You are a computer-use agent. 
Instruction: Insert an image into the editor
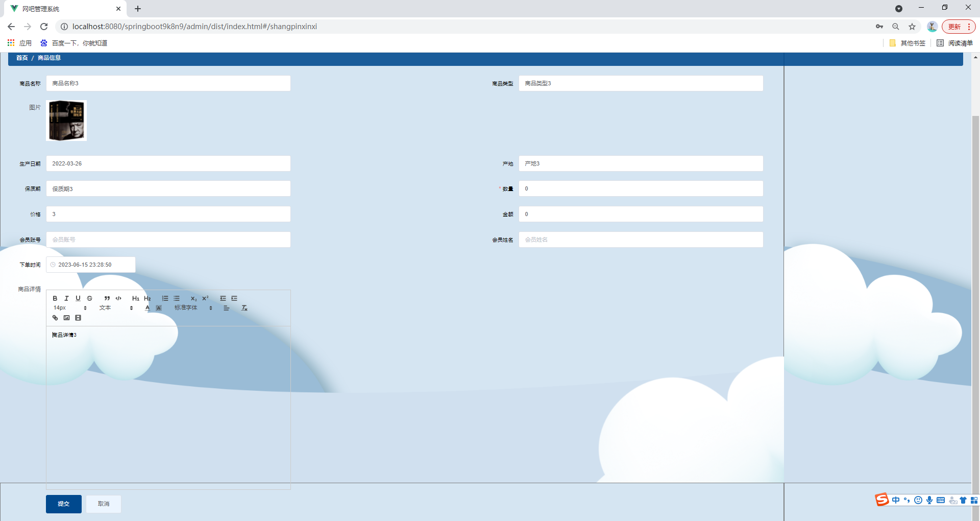[66, 318]
